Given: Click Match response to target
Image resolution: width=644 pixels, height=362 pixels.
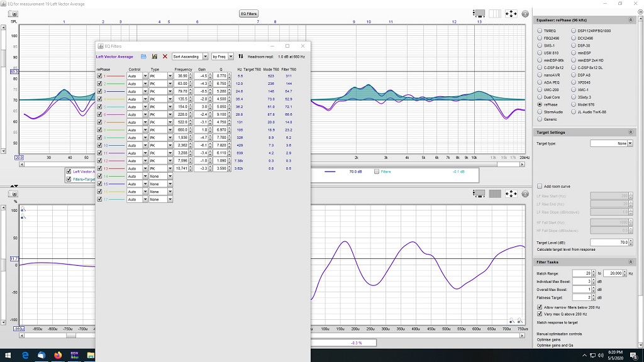Looking at the screenshot, I should [x=557, y=322].
